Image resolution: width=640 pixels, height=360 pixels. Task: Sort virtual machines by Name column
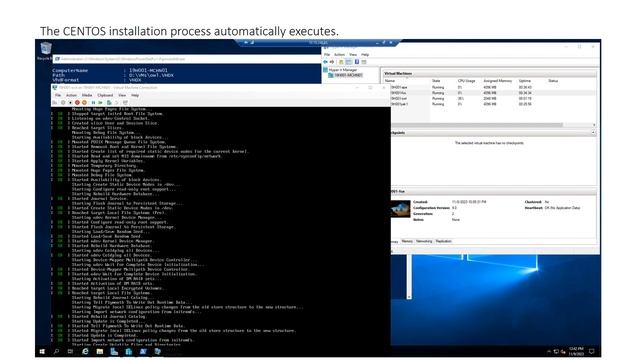(390, 81)
